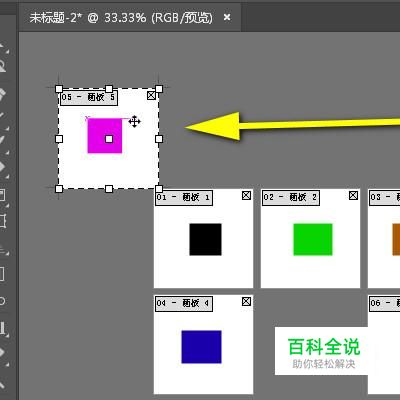The width and height of the screenshot is (400, 400).
Task: Click the bottom-right handle of artboard 05
Action: pos(159,189)
